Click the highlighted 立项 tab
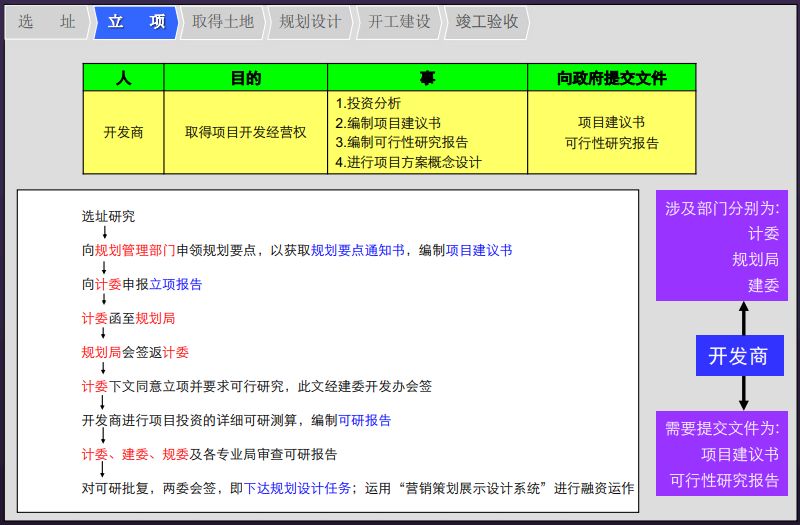This screenshot has height=525, width=800. [x=135, y=22]
